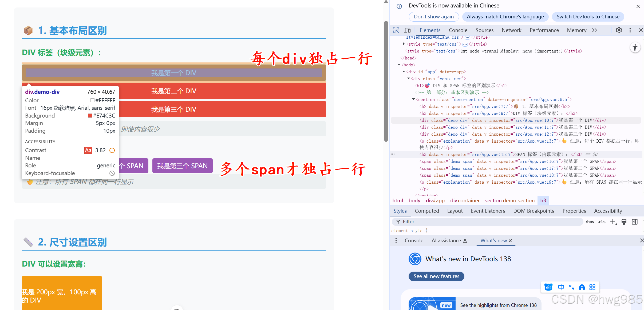
Task: Collapse the div id=app node
Action: (x=404, y=72)
